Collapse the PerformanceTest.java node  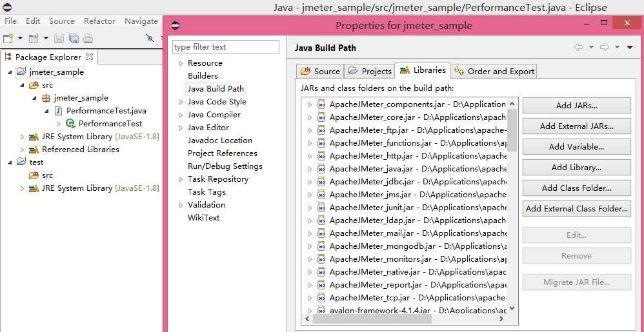[x=47, y=112]
